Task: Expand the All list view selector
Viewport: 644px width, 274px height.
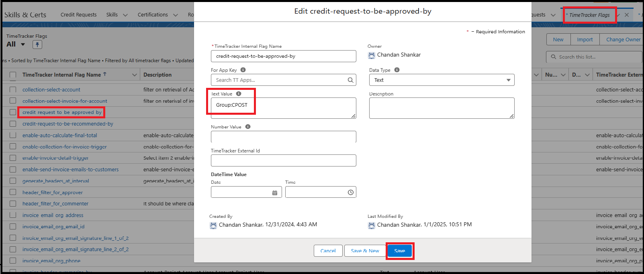Action: coord(23,45)
